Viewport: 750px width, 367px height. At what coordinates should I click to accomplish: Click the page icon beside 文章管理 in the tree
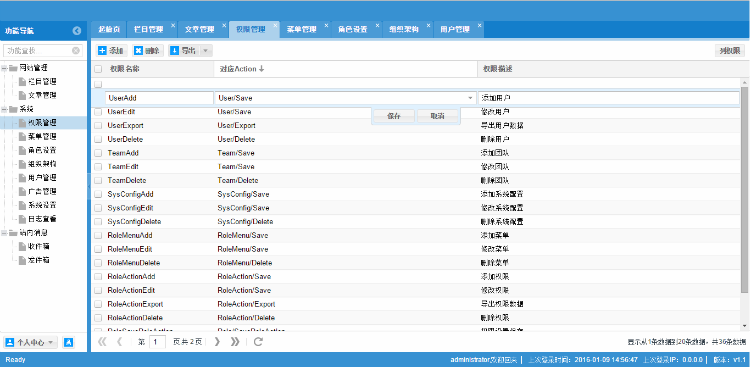[x=22, y=95]
